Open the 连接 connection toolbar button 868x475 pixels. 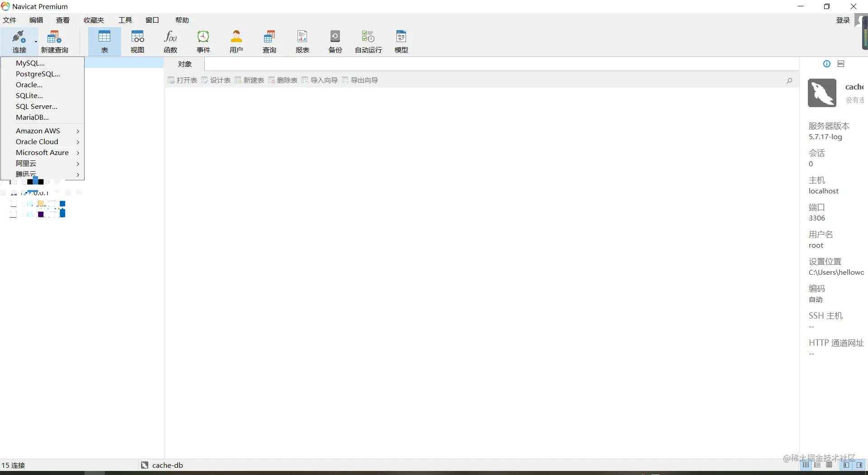(19, 41)
